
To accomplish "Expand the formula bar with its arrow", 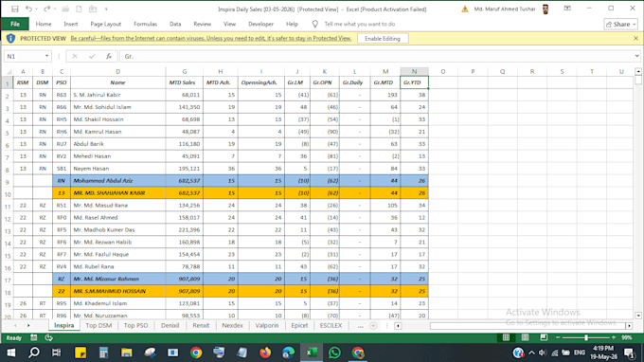I will (x=636, y=56).
